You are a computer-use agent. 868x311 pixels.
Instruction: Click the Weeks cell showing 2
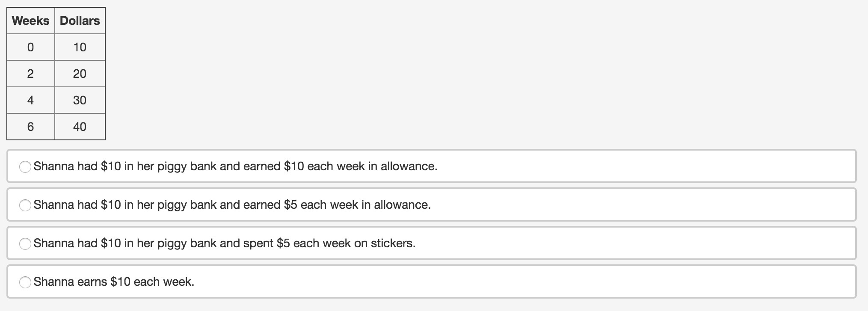30,74
